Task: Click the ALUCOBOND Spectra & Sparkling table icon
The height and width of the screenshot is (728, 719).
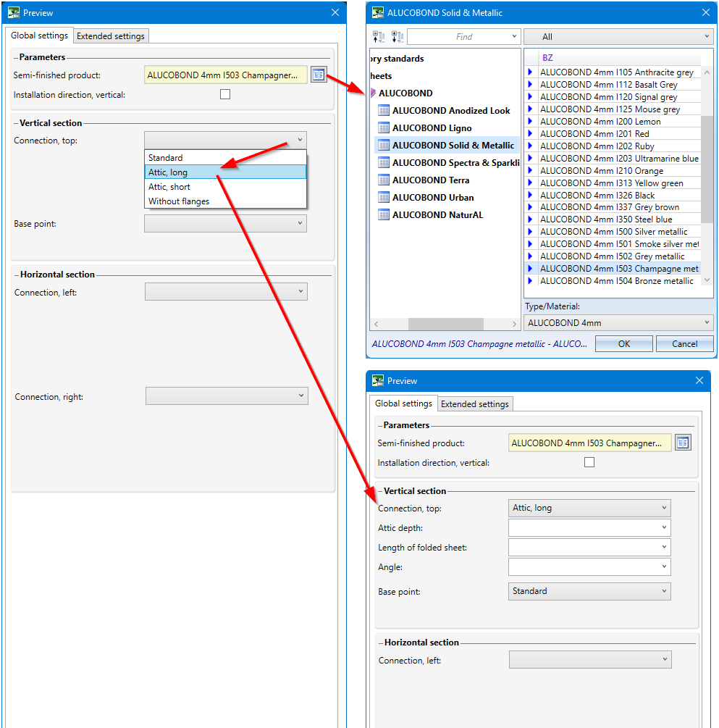Action: coord(384,162)
